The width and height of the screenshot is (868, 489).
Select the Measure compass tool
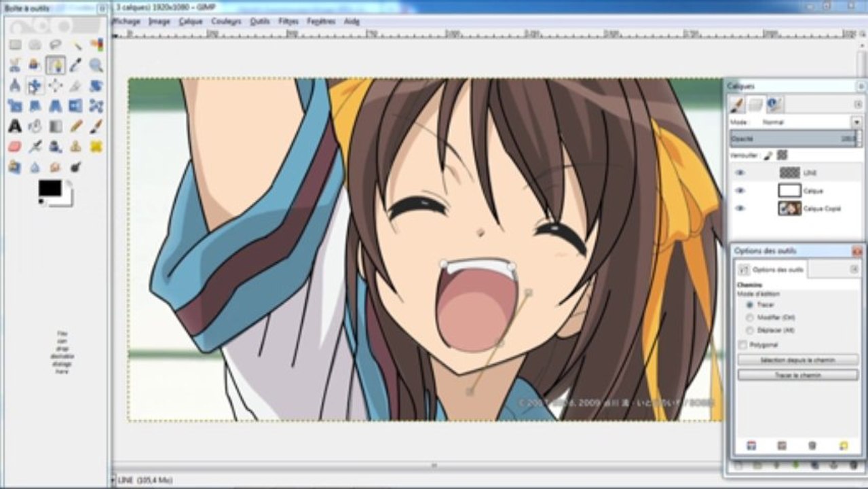click(15, 86)
